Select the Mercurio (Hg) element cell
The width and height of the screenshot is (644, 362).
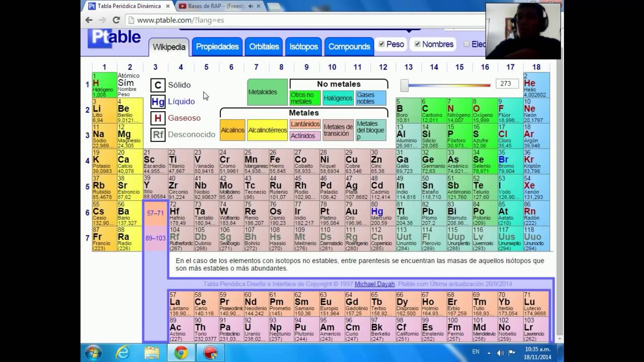pyautogui.click(x=383, y=213)
